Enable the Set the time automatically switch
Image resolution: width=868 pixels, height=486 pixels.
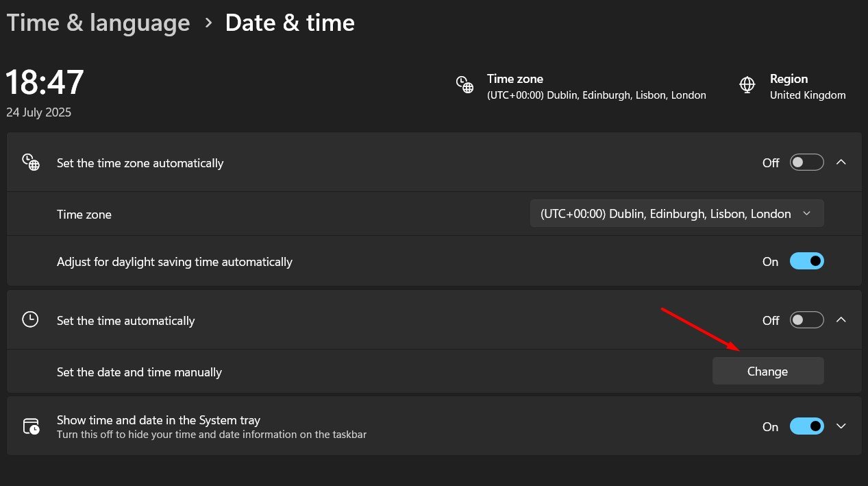(x=806, y=320)
